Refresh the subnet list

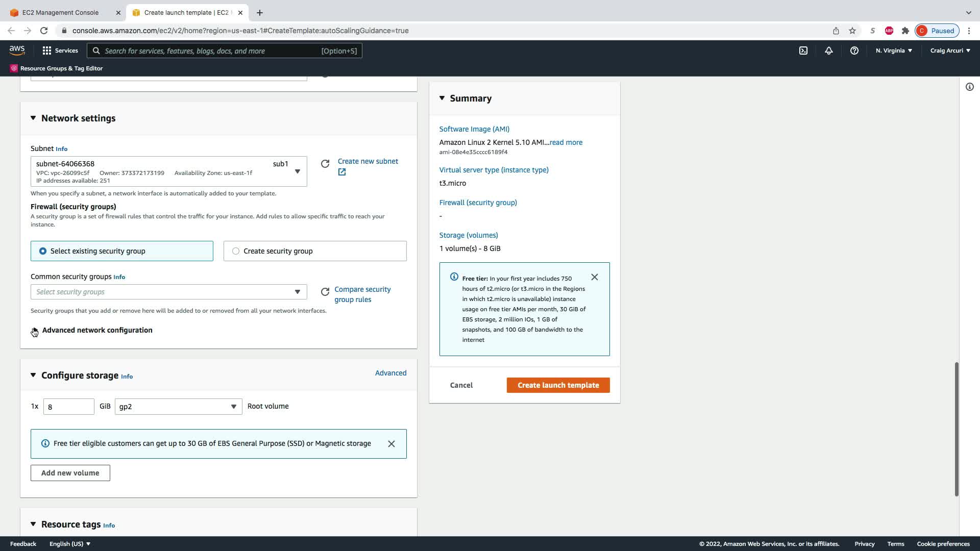pos(325,164)
